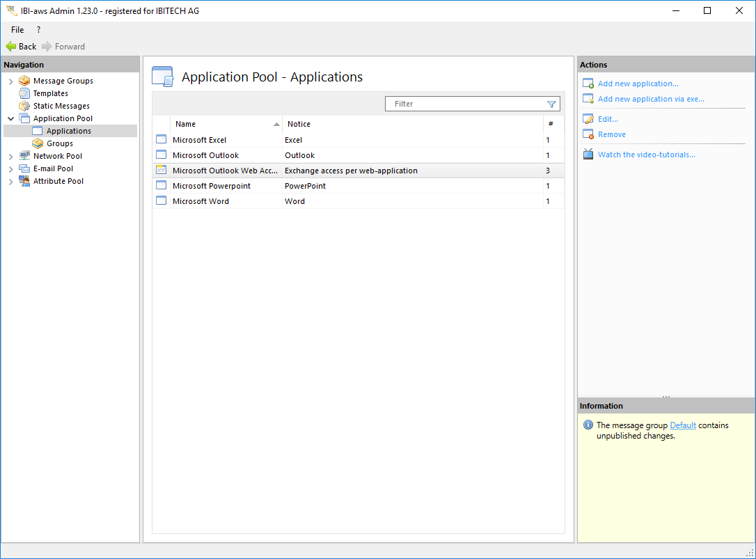Click Add new application link
This screenshot has height=559, width=756.
click(638, 84)
